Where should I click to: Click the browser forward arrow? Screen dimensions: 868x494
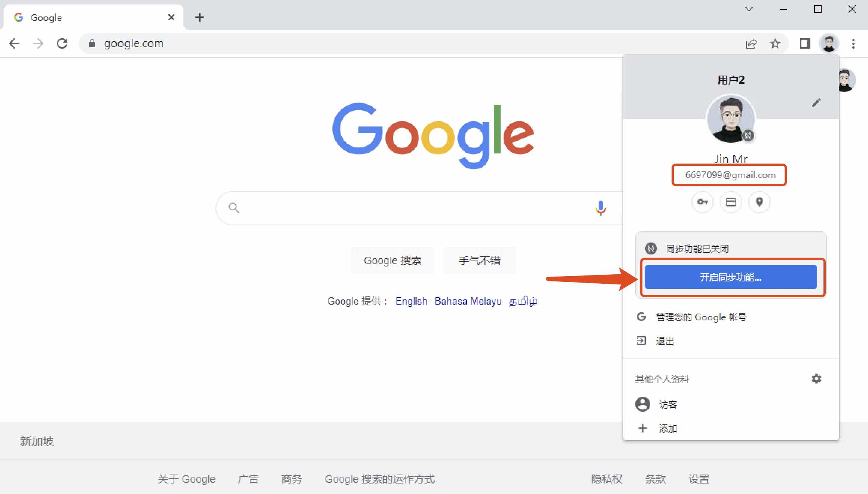coord(38,43)
